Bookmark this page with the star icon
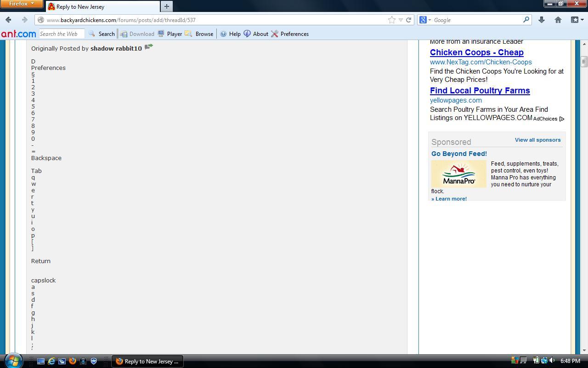This screenshot has width=588, height=368. [x=391, y=20]
